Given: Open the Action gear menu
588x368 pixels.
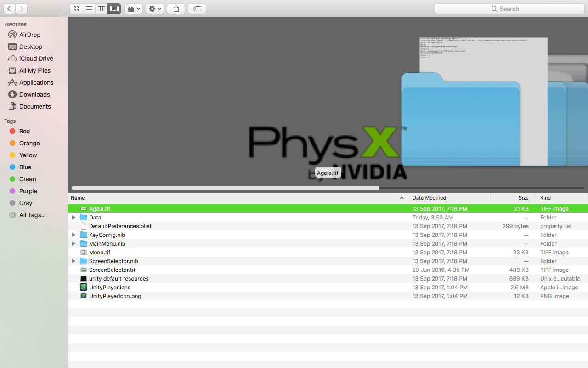Looking at the screenshot, I should [155, 9].
